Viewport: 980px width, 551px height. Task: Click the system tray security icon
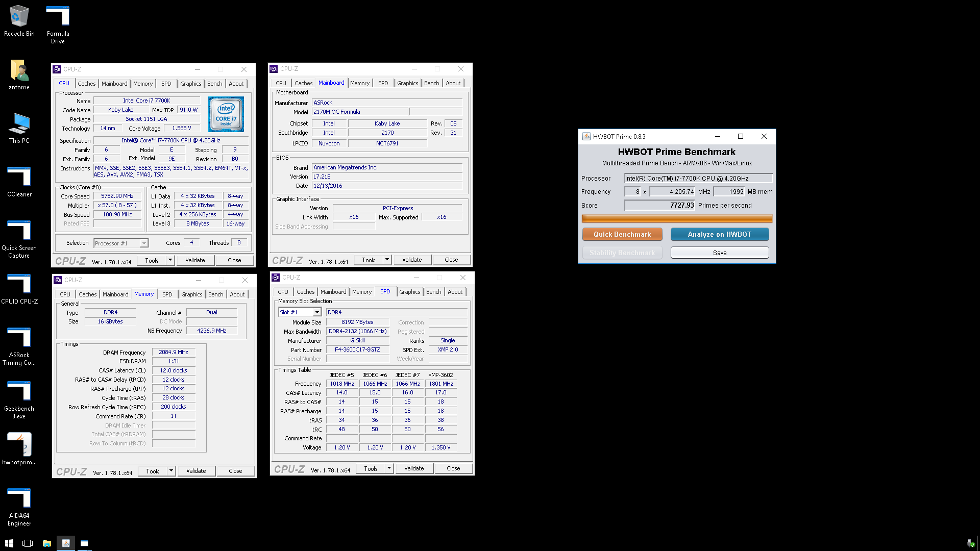[970, 543]
